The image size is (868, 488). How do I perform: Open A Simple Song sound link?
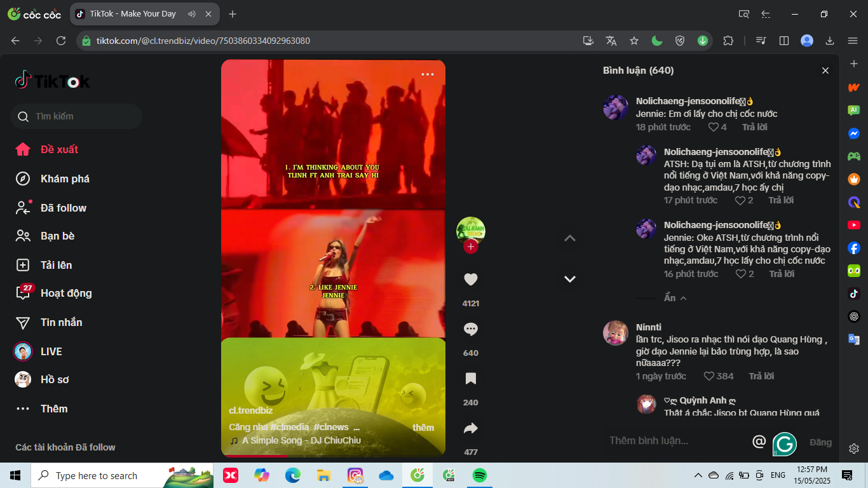click(x=301, y=440)
